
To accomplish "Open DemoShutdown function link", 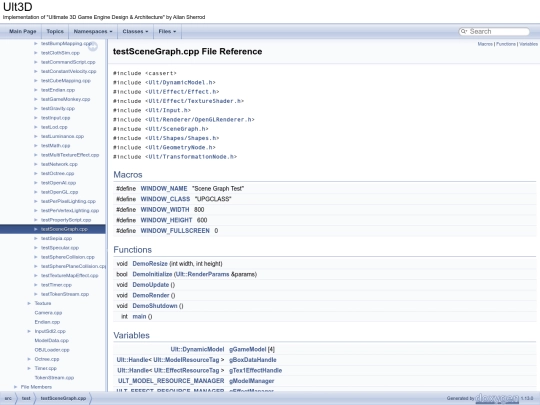I will coord(155,306).
